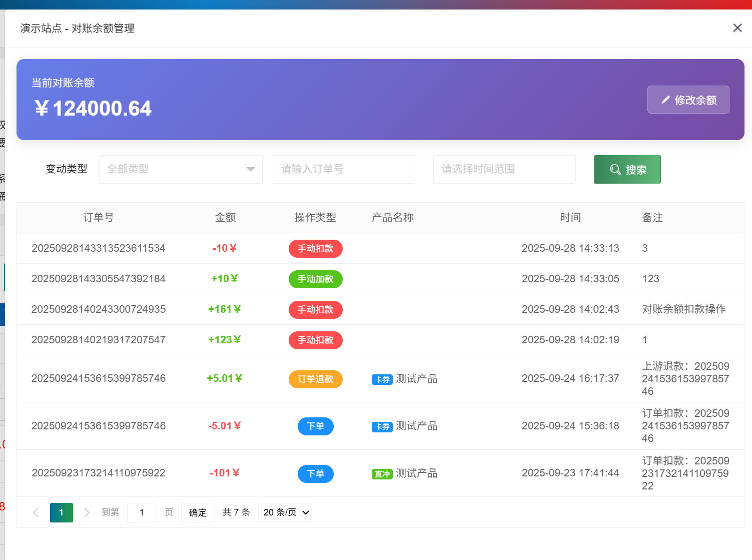Click the 修改余额 button
This screenshot has width=752, height=560.
(x=688, y=100)
